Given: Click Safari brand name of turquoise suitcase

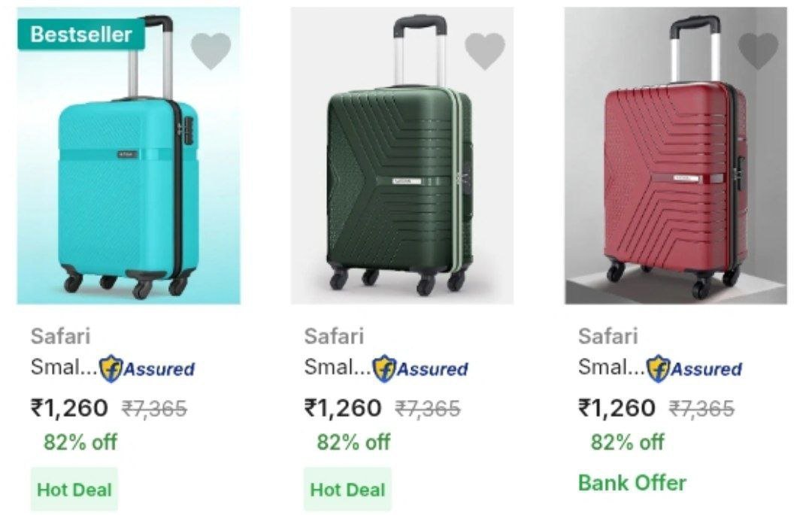Looking at the screenshot, I should pyautogui.click(x=60, y=336).
